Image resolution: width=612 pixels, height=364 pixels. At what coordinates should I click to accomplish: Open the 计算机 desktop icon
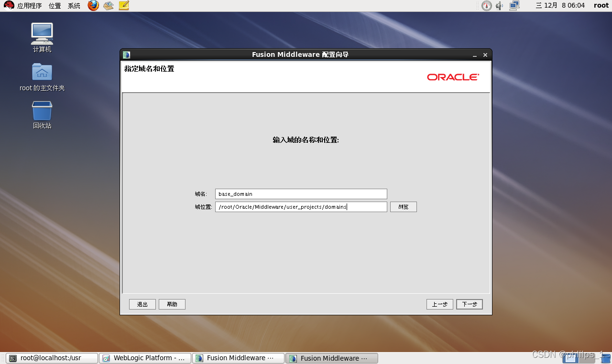click(42, 38)
